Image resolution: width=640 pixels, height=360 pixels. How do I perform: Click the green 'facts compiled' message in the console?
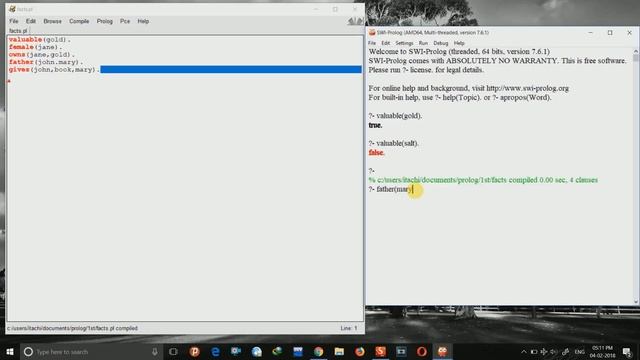[483, 180]
